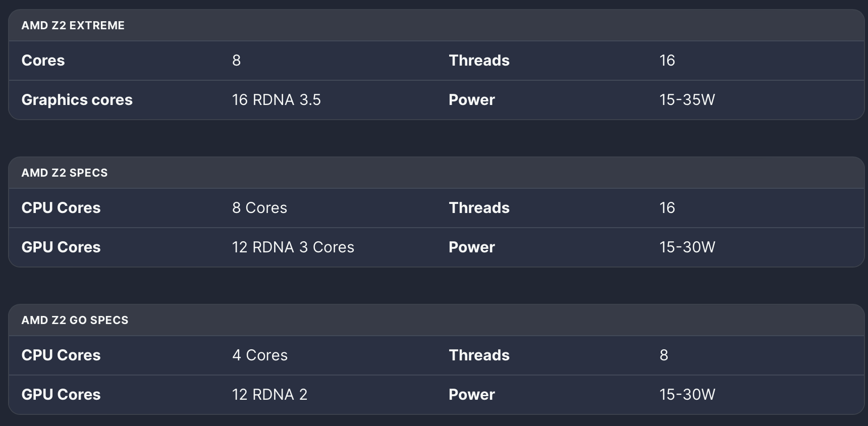This screenshot has height=426, width=868.
Task: Click the 12 RDNA 2 value
Action: point(269,395)
